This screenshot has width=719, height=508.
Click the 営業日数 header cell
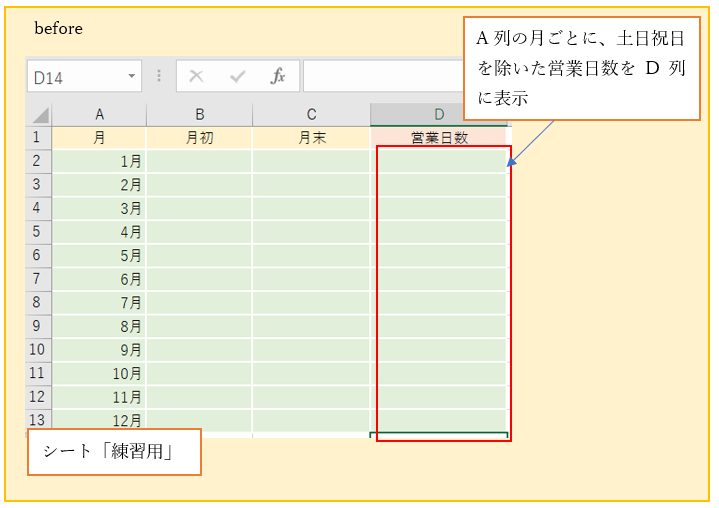(x=440, y=138)
